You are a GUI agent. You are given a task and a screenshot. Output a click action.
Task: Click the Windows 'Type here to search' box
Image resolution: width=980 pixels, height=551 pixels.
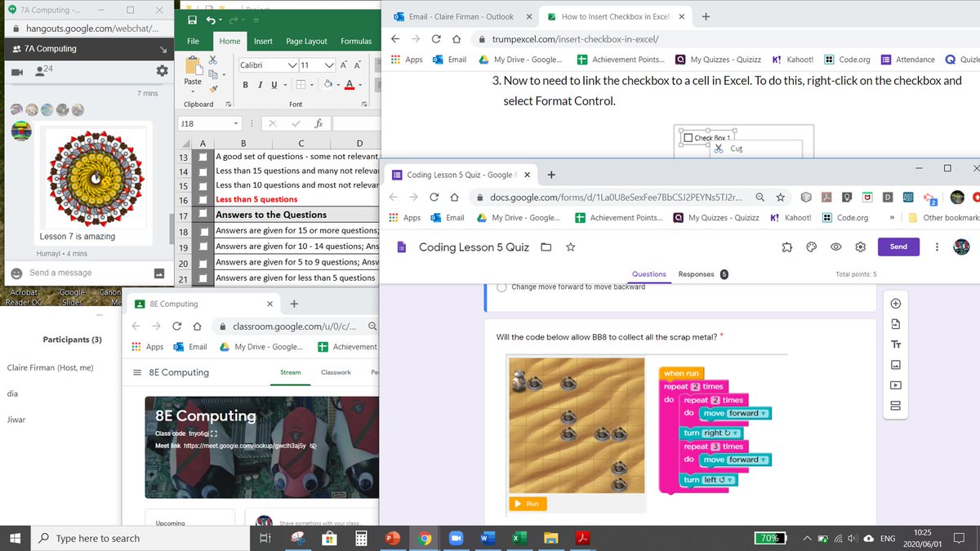pyautogui.click(x=142, y=538)
